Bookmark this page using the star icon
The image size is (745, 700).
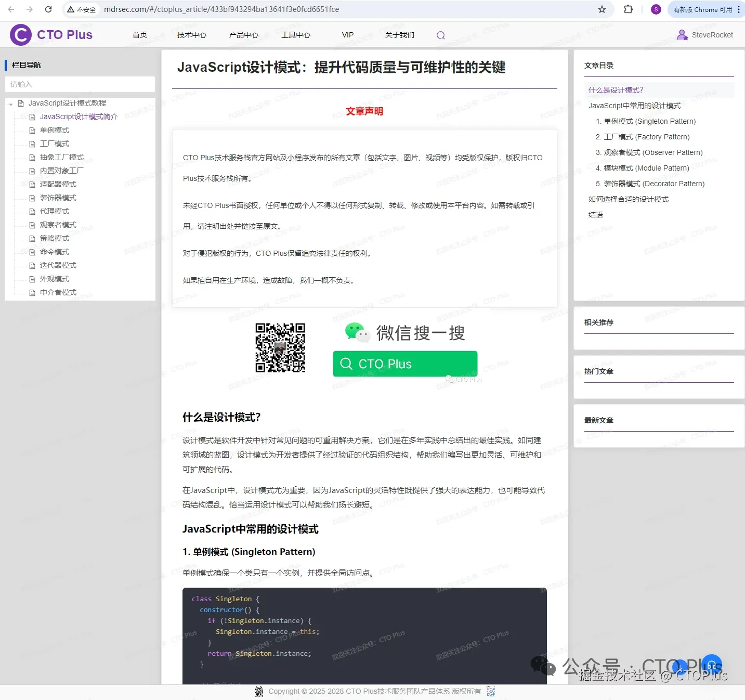(602, 9)
